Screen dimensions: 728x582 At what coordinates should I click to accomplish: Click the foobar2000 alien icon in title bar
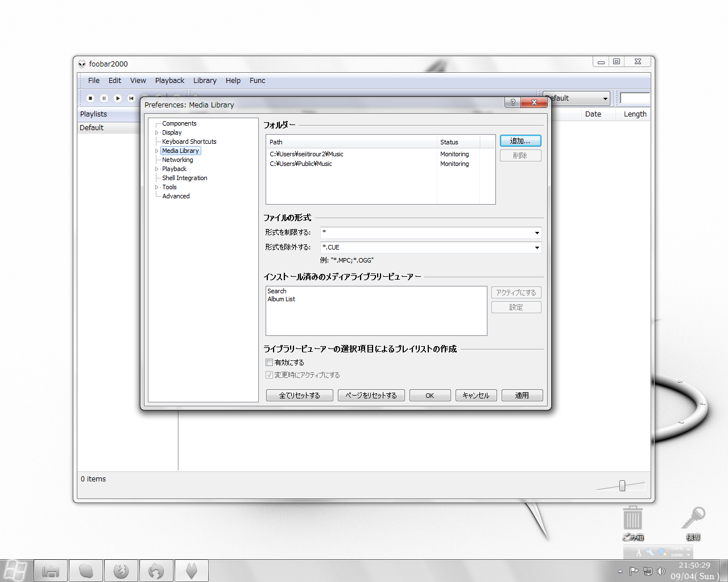pyautogui.click(x=82, y=64)
